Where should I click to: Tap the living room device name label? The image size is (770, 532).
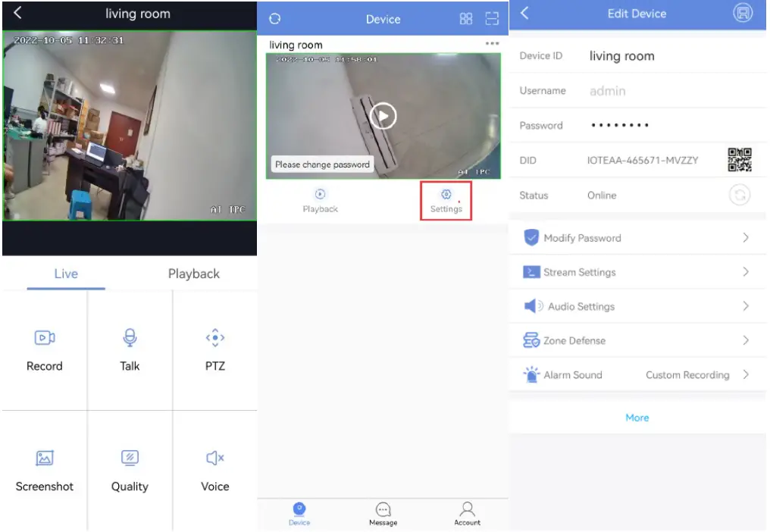tap(296, 45)
